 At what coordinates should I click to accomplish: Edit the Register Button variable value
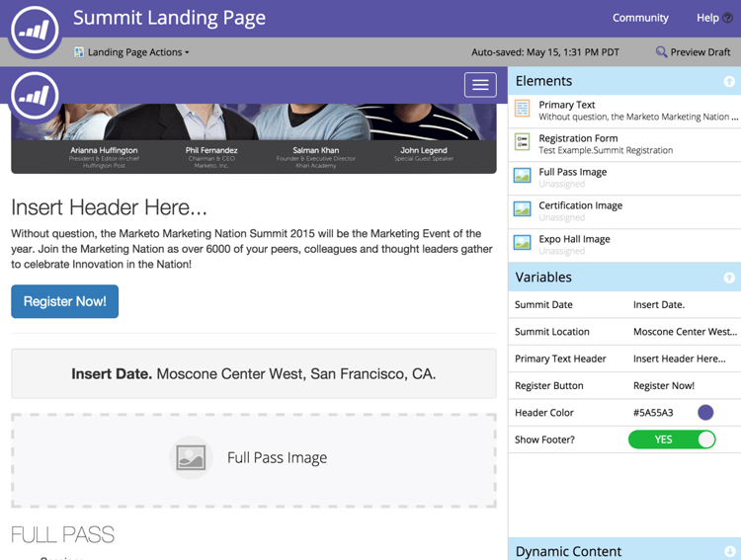click(664, 385)
